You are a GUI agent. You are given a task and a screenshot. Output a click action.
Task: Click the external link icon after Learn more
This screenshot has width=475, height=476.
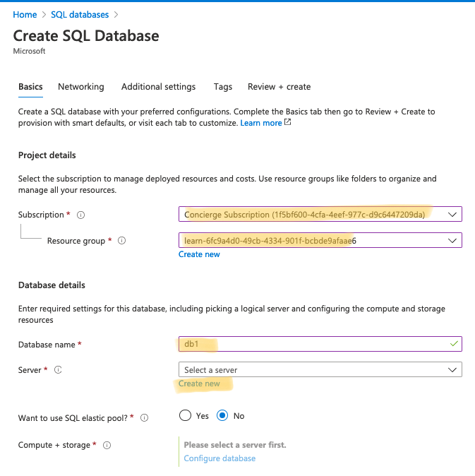point(287,122)
